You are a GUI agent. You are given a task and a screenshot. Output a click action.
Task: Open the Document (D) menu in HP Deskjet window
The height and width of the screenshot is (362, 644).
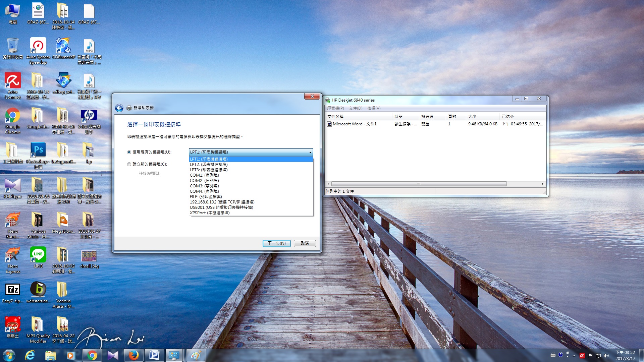pyautogui.click(x=356, y=108)
